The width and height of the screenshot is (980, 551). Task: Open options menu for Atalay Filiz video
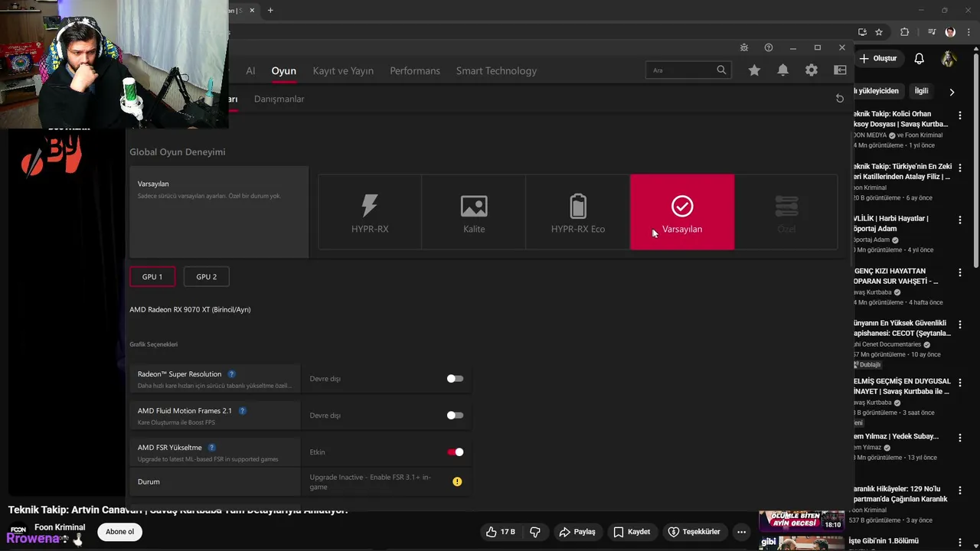tap(960, 168)
